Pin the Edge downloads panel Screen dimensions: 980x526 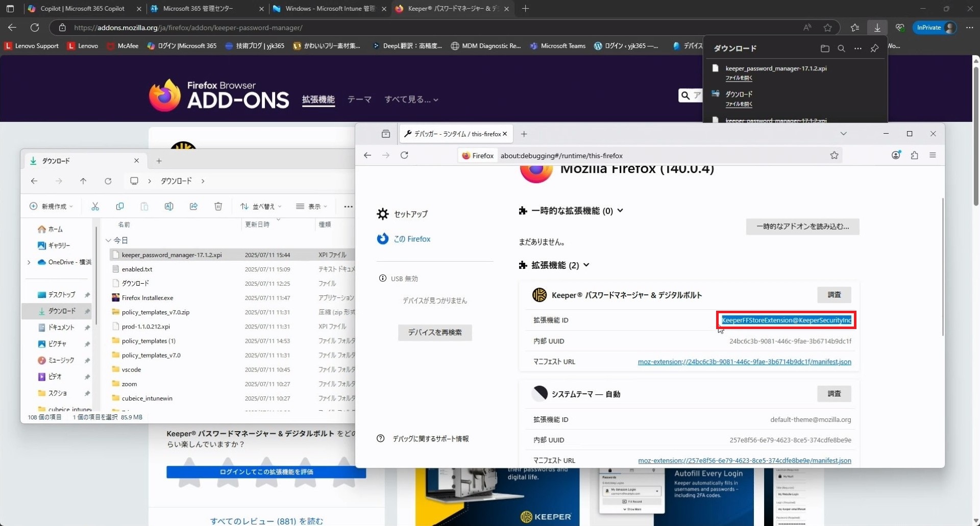pyautogui.click(x=874, y=48)
